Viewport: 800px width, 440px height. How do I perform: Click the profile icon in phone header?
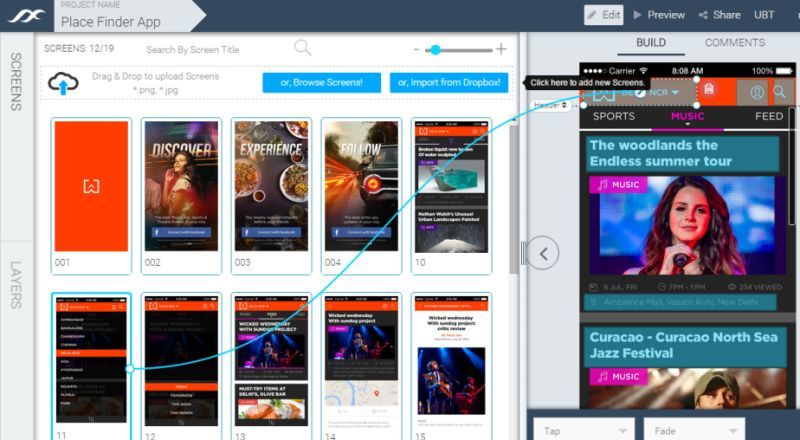(756, 93)
